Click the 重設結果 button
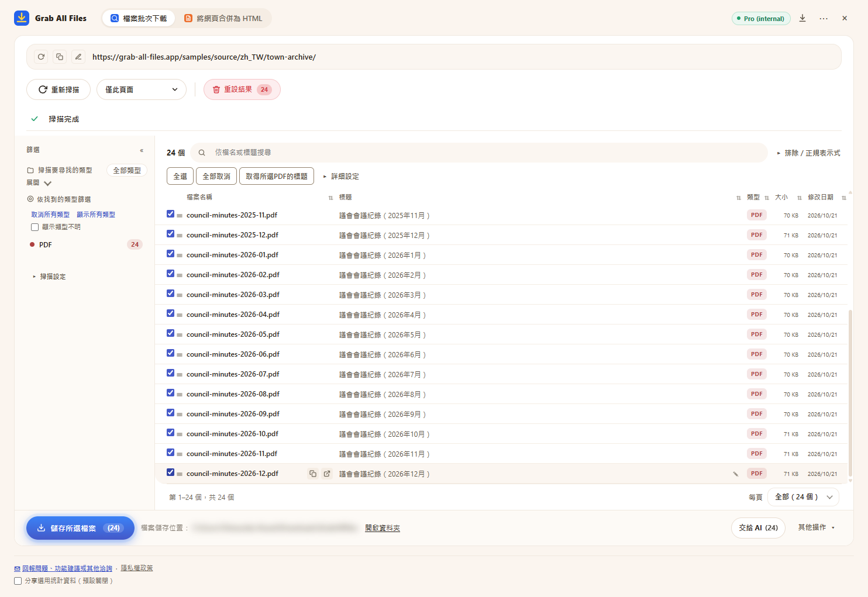The image size is (868, 597). 242,89
